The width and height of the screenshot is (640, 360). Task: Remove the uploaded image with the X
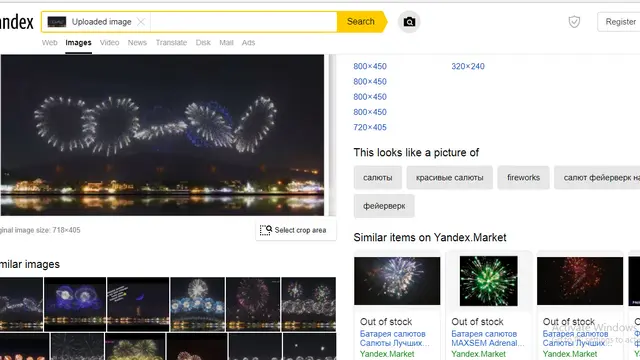point(140,22)
